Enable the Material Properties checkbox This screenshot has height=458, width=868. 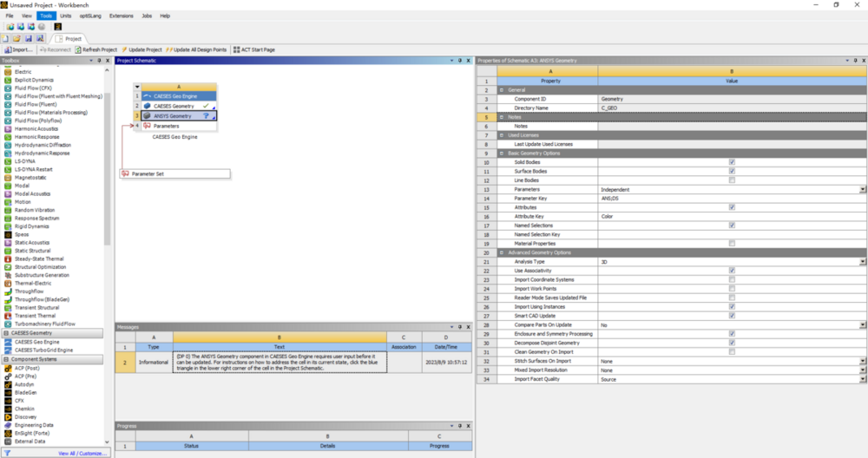click(732, 244)
